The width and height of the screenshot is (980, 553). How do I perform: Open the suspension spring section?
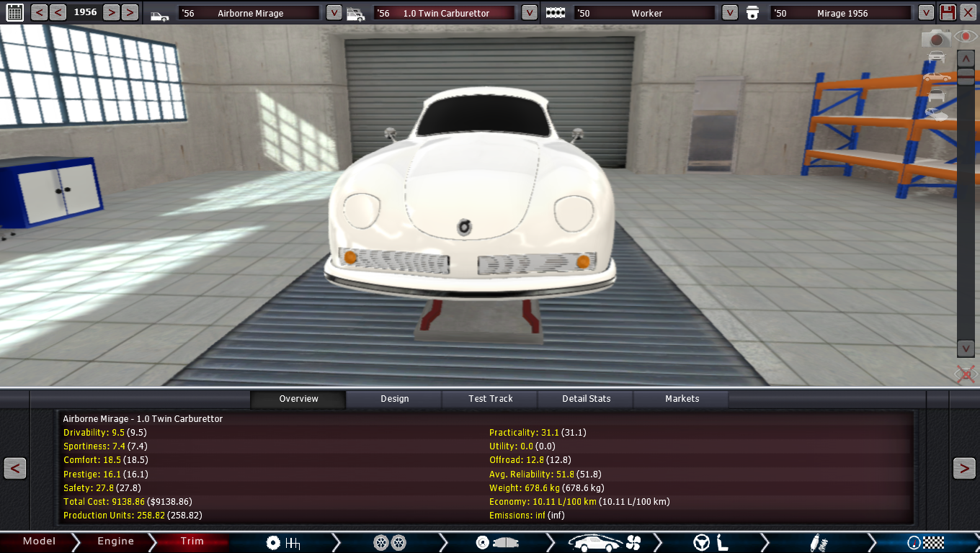[x=819, y=542]
